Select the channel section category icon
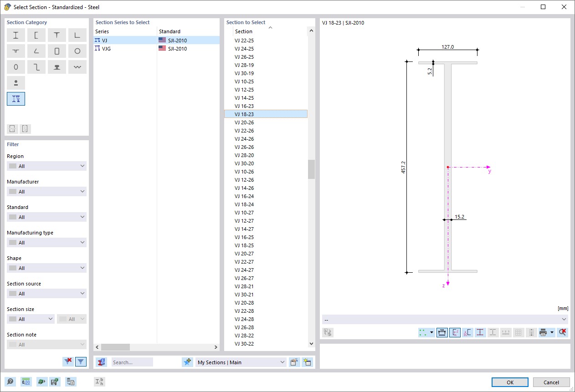This screenshot has height=392, width=575. click(36, 35)
